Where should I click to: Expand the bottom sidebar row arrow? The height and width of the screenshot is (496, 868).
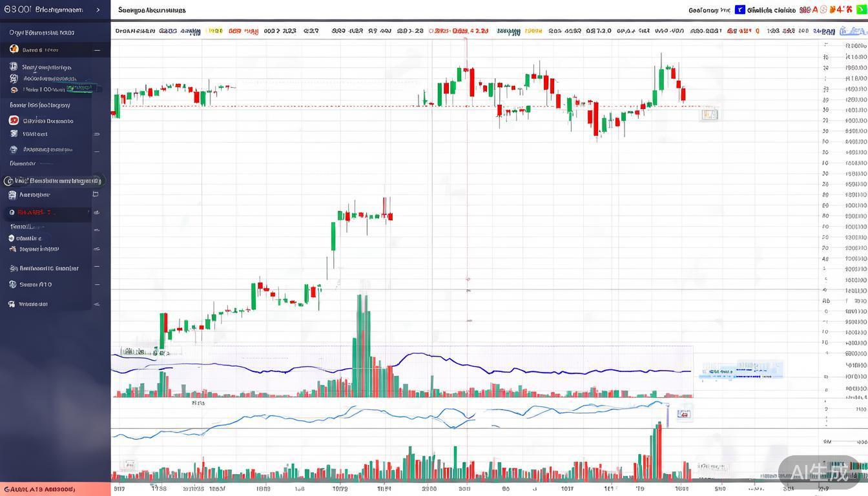97,304
